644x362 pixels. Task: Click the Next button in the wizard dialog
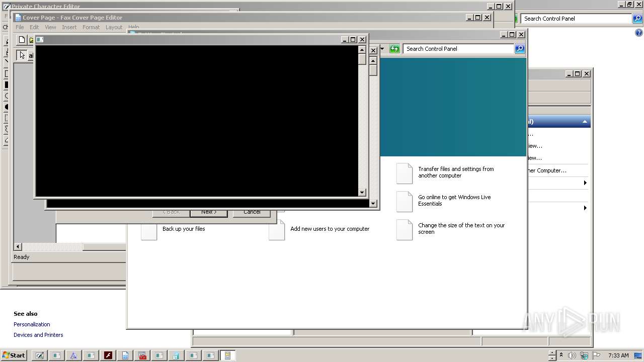point(209,213)
